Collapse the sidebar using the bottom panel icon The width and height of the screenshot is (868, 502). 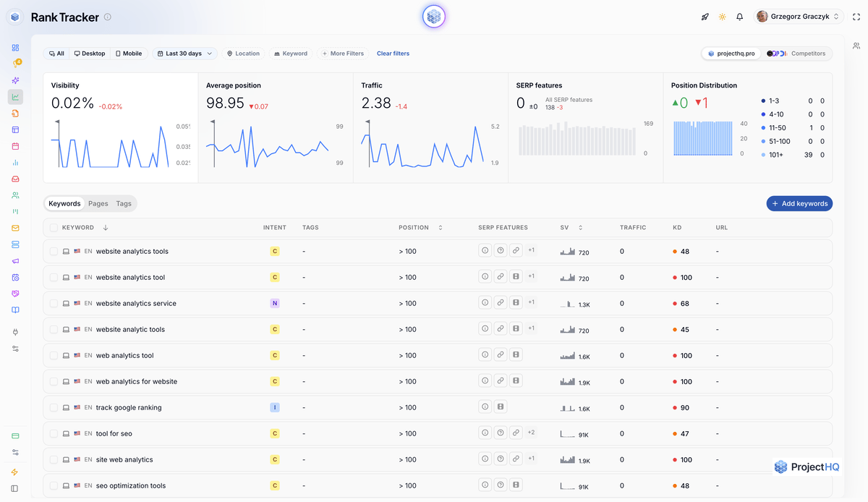[15, 488]
